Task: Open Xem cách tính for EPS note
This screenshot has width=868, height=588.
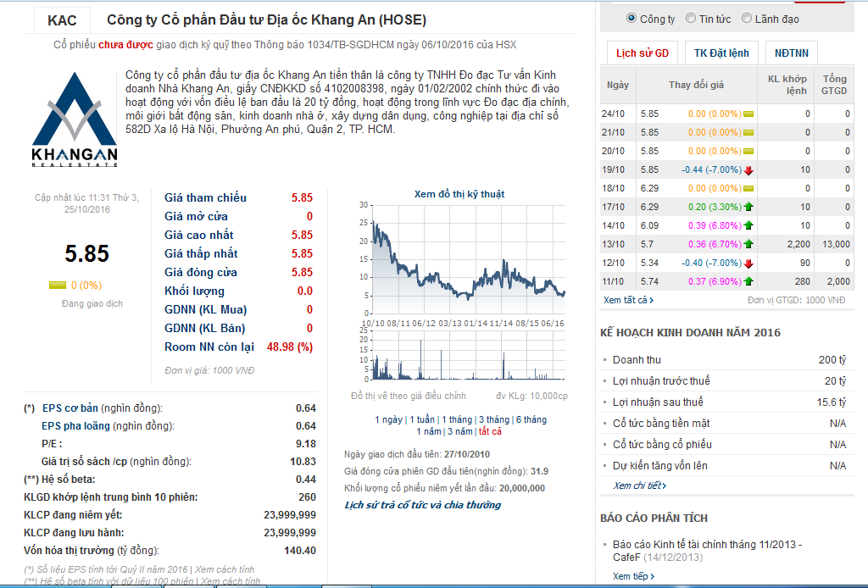Action: coord(224,569)
